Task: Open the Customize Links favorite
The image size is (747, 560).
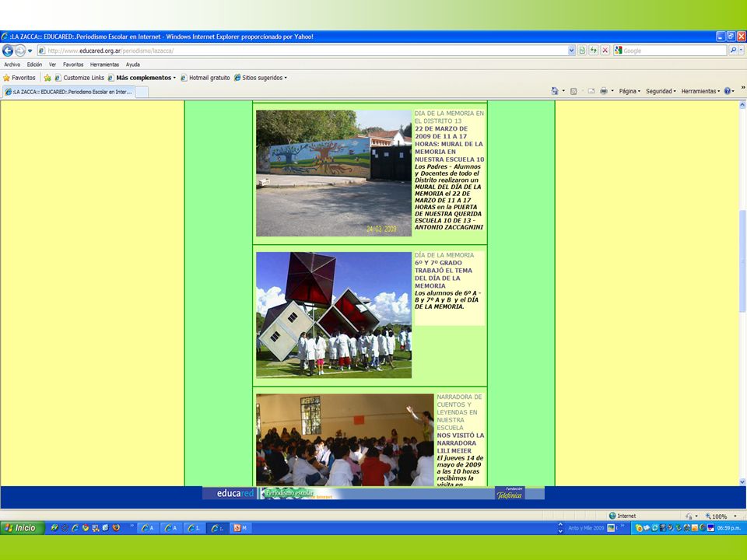Action: tap(79, 78)
